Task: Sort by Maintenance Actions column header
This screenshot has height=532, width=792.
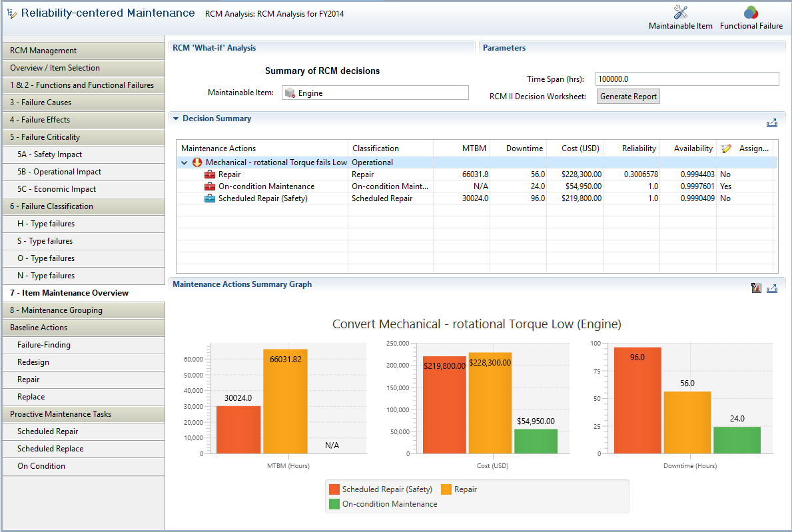Action: 262,148
